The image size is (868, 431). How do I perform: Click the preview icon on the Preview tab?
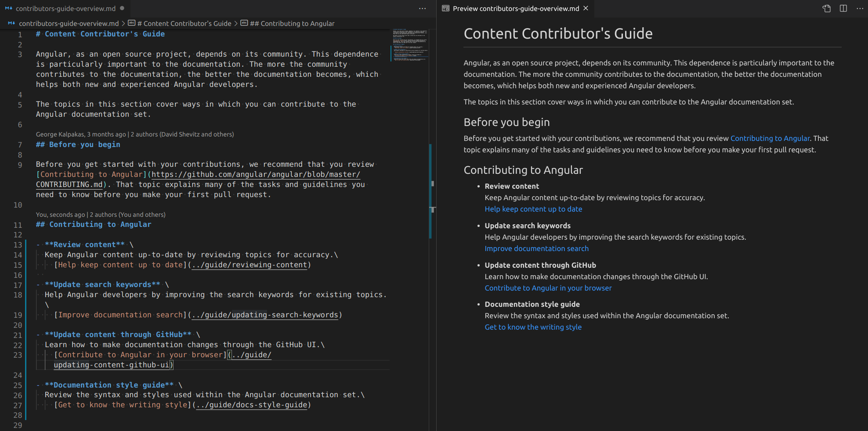pyautogui.click(x=445, y=8)
